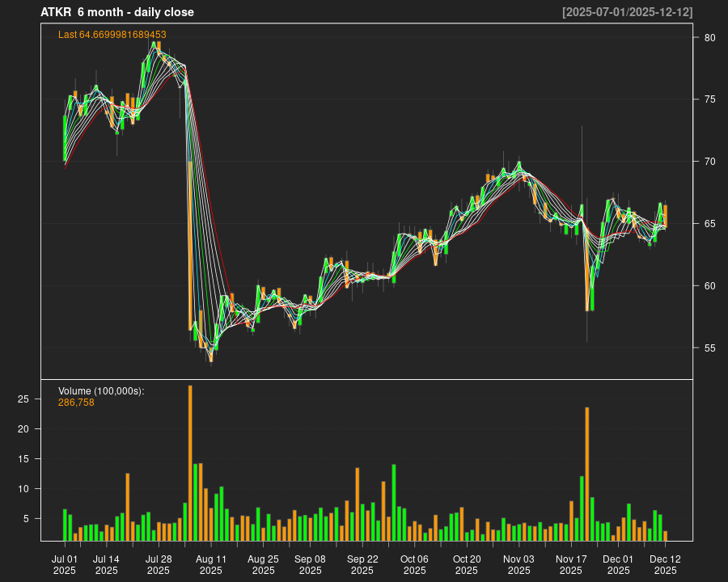Click the 10 volume axis label
This screenshot has height=582, width=728.
[23, 489]
